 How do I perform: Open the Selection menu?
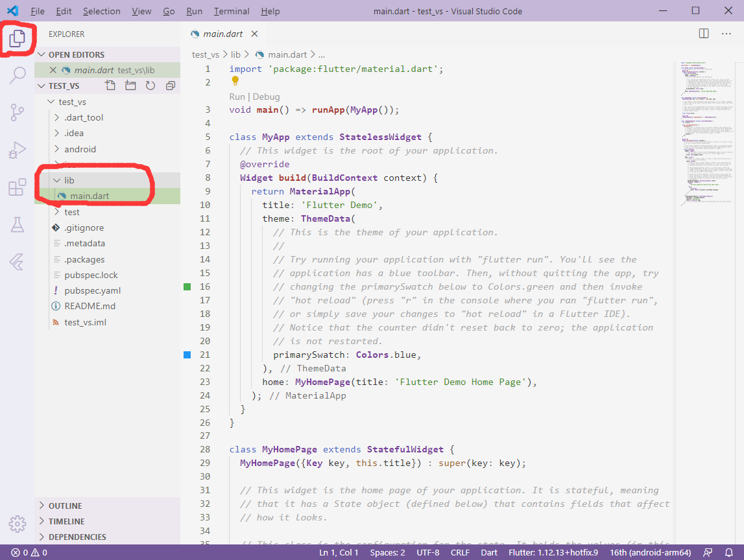click(102, 11)
